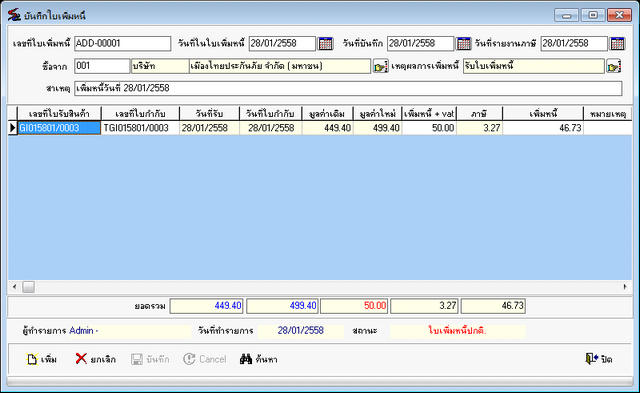The width and height of the screenshot is (640, 393).
Task: Click grid cell value 3.27 in row
Action: [479, 128]
